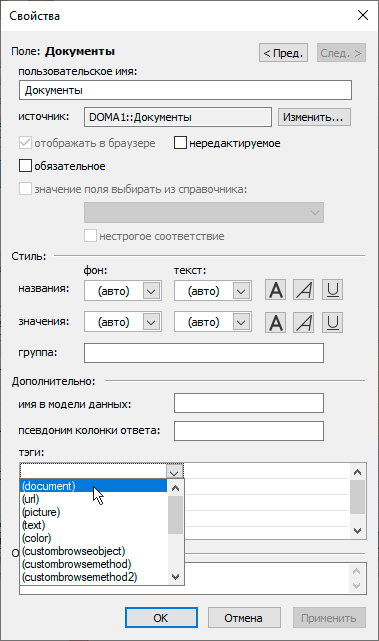Select the (custombrowsemethod) tag option

click(x=94, y=564)
